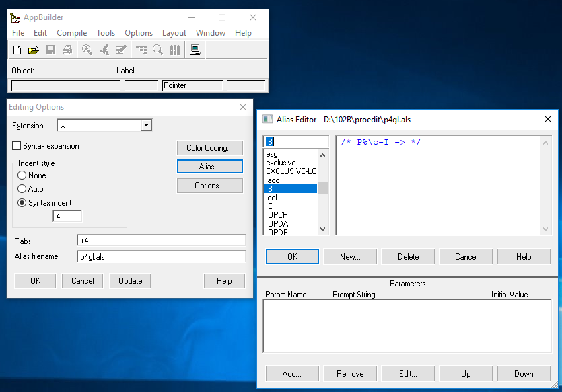Viewport: 562px width, 392px height.
Task: Click the plain magnifying glass toolbar icon
Action: pyautogui.click(x=157, y=50)
